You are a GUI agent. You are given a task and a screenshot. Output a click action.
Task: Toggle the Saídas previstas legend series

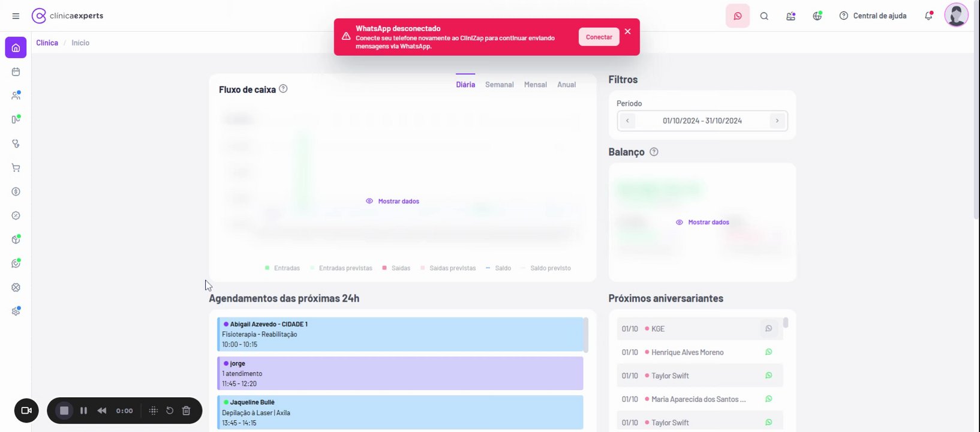tap(448, 268)
